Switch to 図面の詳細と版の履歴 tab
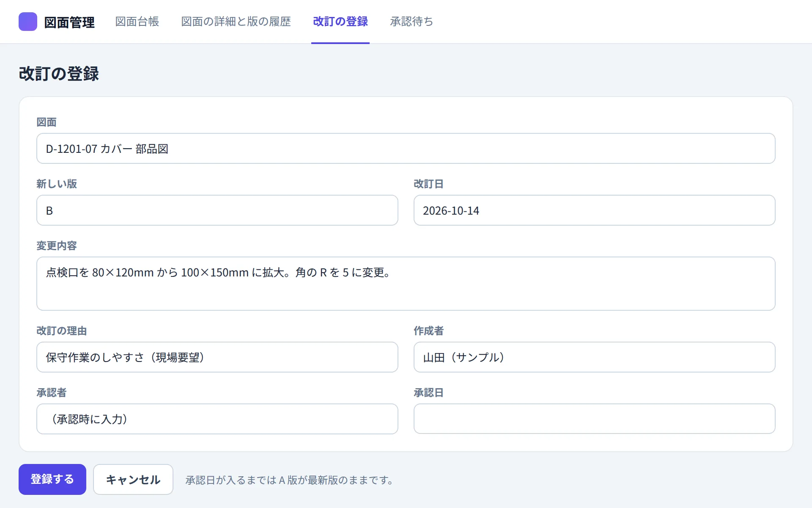The width and height of the screenshot is (812, 508). (236, 22)
